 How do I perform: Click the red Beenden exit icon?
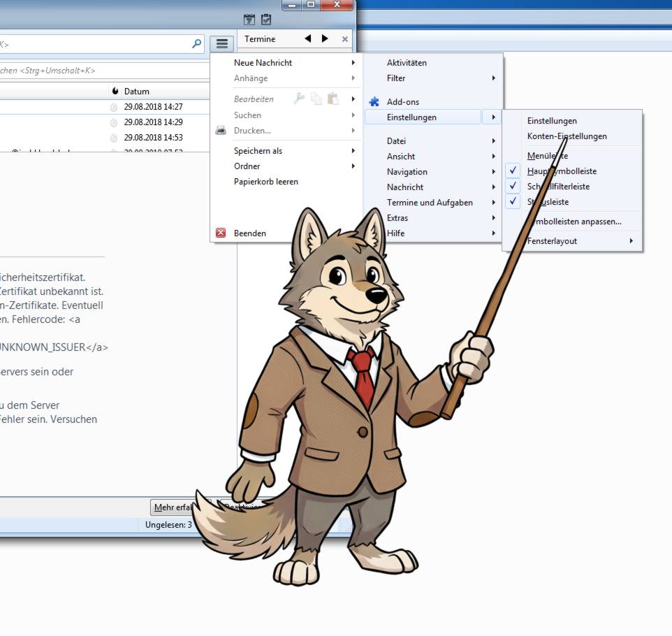point(221,233)
